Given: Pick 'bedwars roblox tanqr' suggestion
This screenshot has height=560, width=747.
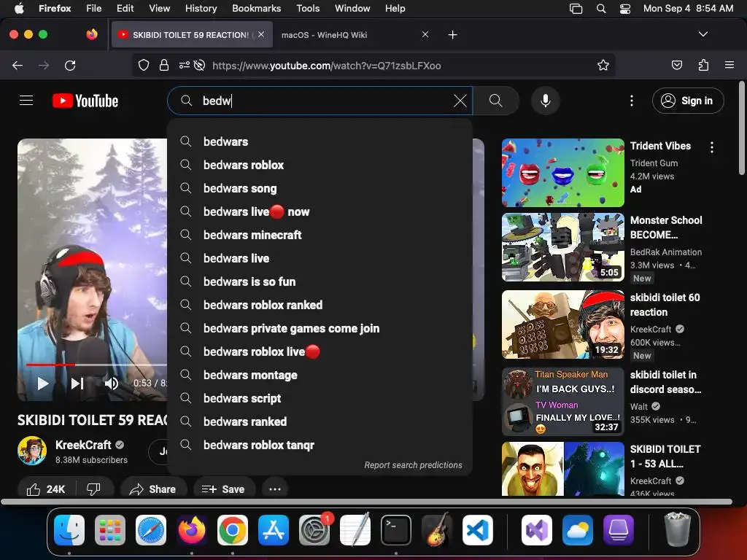Looking at the screenshot, I should (320, 445).
